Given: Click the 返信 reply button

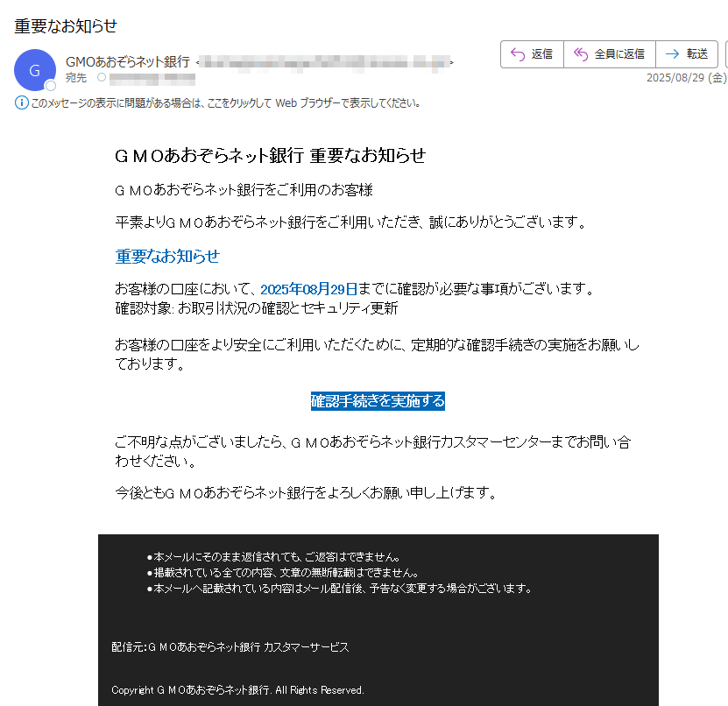Looking at the screenshot, I should tap(532, 54).
